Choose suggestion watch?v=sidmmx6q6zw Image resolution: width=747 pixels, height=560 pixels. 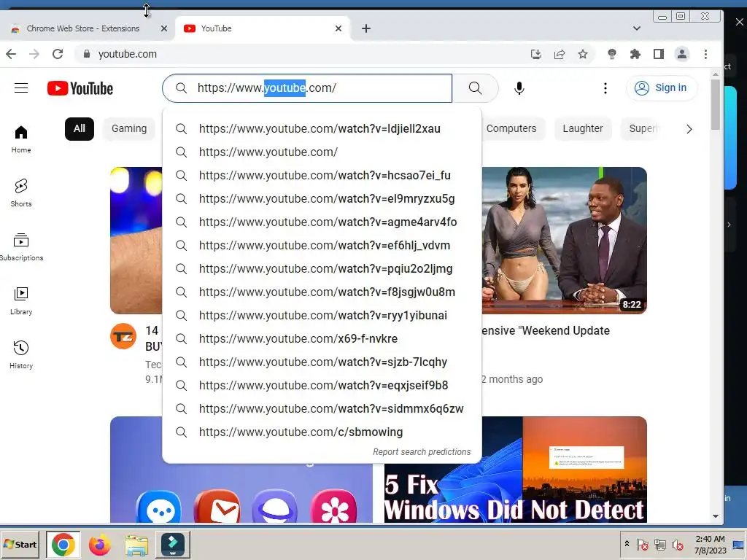[322, 408]
